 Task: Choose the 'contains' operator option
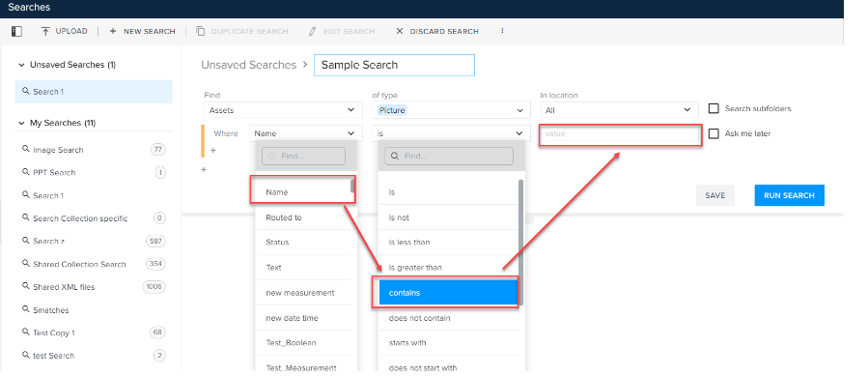pyautogui.click(x=448, y=292)
